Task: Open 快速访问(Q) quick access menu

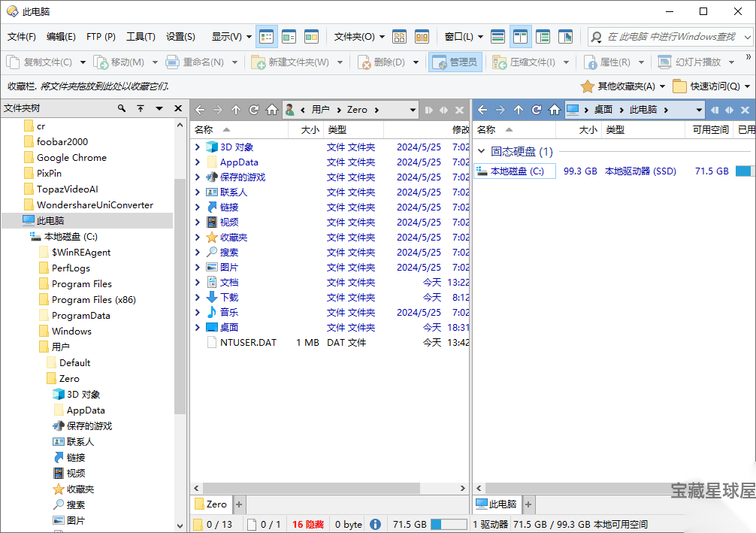Action: (x=712, y=86)
